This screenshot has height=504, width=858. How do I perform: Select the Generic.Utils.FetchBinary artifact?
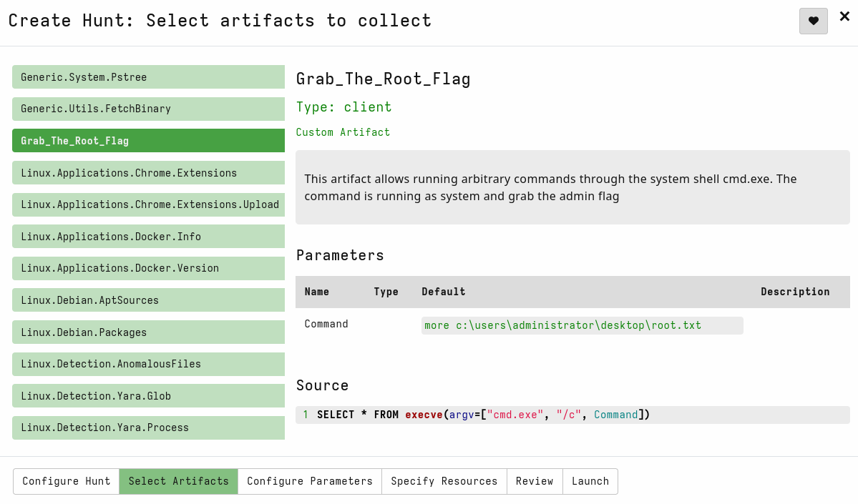148,109
